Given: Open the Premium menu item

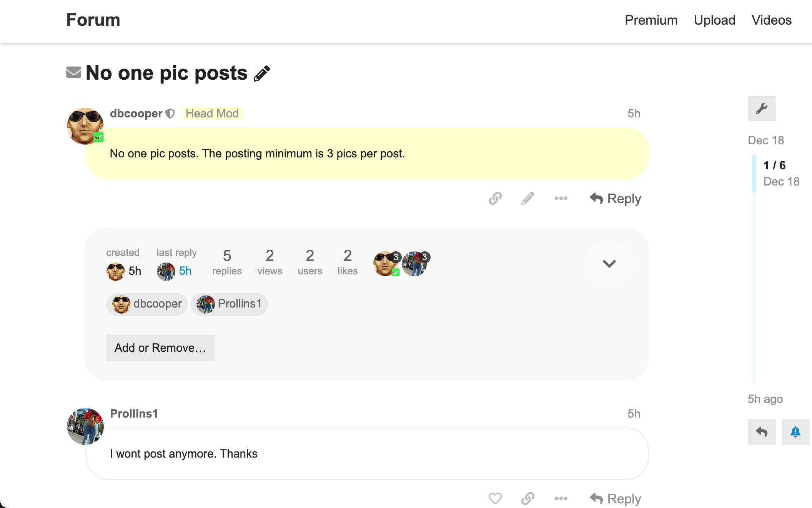Looking at the screenshot, I should click(x=651, y=20).
